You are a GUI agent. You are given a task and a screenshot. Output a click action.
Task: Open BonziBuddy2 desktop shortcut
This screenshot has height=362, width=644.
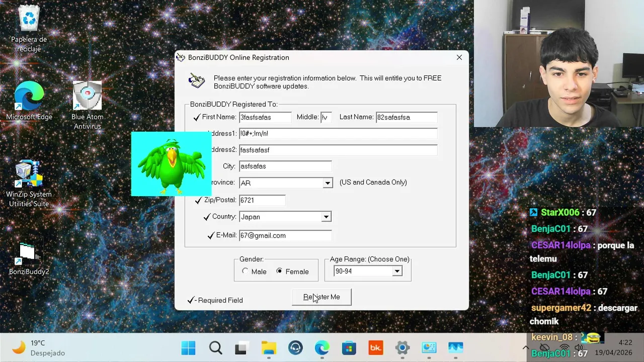29,256
